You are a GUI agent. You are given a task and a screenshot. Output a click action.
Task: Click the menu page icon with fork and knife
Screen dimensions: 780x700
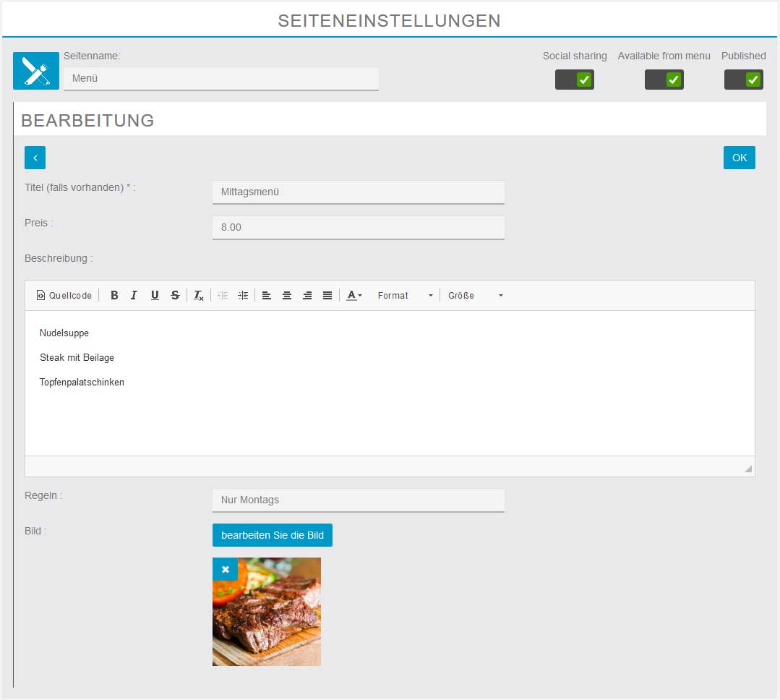[x=36, y=71]
